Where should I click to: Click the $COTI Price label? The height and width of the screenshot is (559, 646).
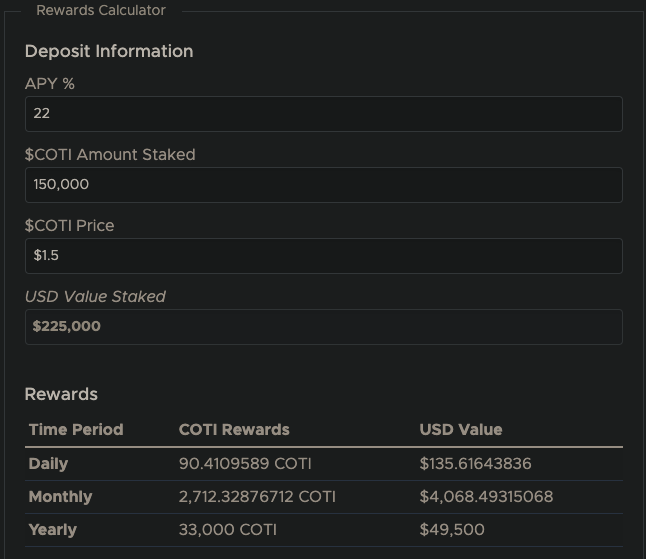(70, 225)
